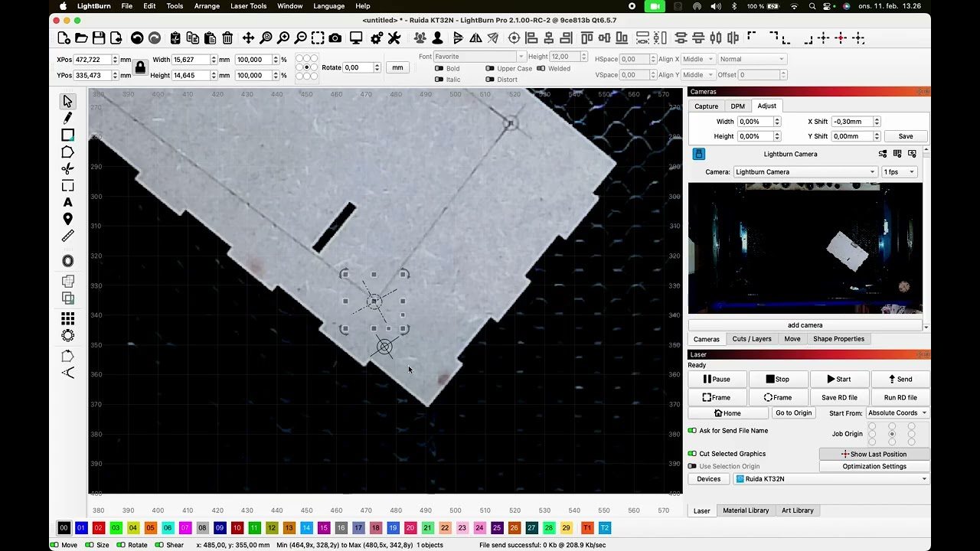Toggle the Bold text switch
980x551 pixels.
(439, 68)
